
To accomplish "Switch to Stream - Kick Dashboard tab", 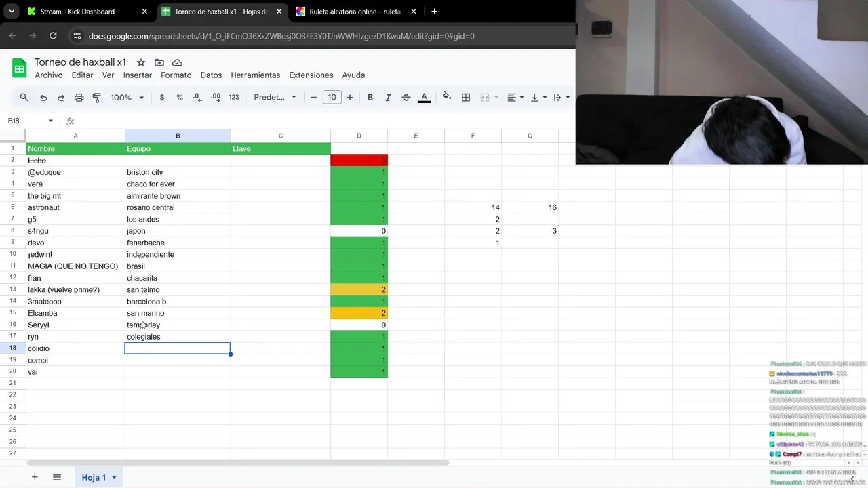I will [x=78, y=12].
